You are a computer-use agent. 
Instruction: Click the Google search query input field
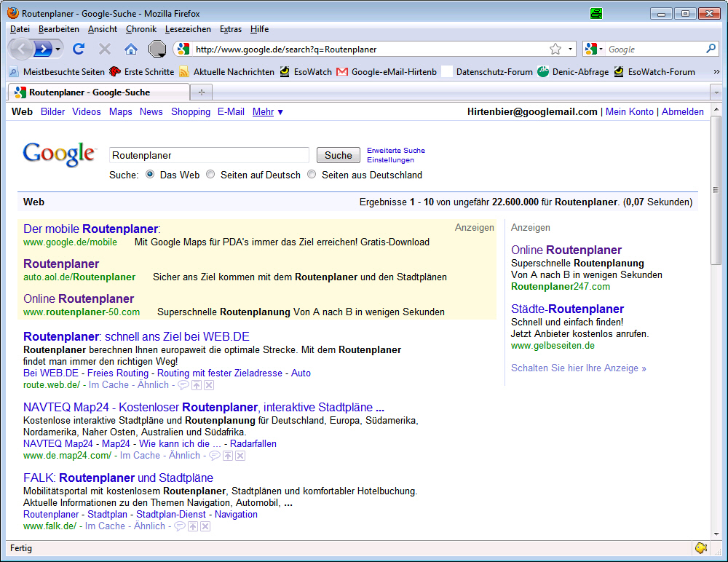point(209,155)
